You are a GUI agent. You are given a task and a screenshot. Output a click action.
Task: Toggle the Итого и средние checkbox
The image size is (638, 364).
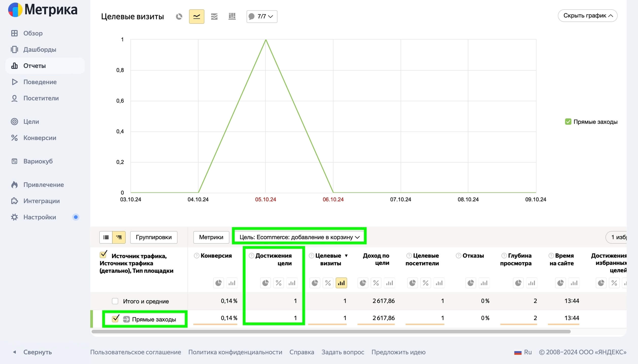(115, 301)
